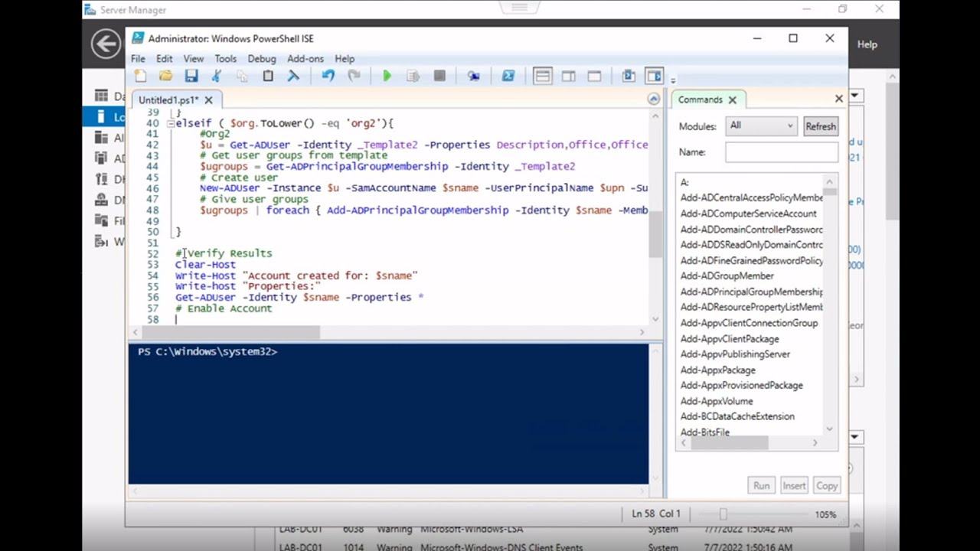Select Add-ADFineGrainedPasswordPolicy command
980x551 pixels.
click(752, 261)
